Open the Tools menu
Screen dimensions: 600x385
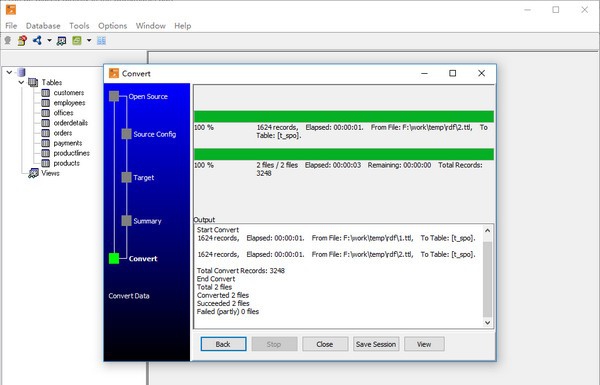pyautogui.click(x=79, y=26)
